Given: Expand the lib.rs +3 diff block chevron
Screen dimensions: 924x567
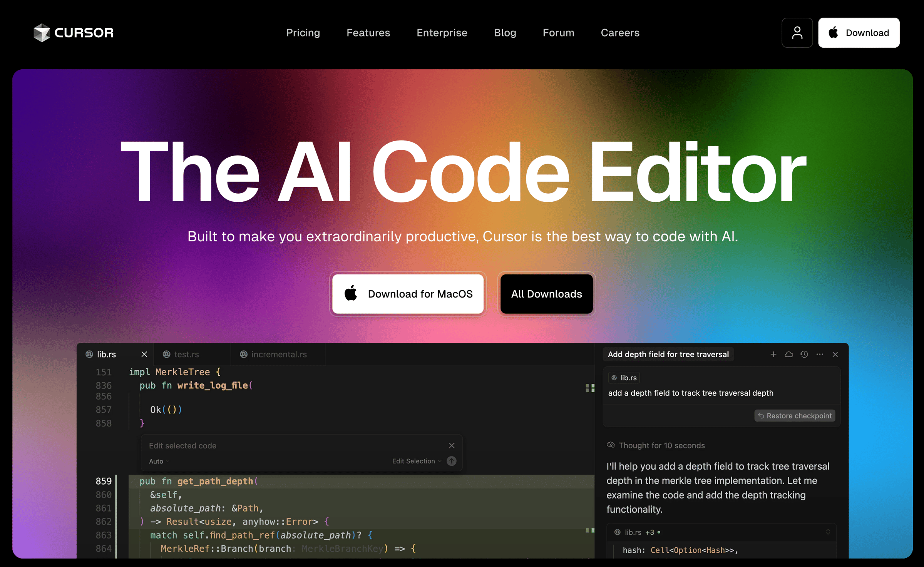Looking at the screenshot, I should 828,532.
